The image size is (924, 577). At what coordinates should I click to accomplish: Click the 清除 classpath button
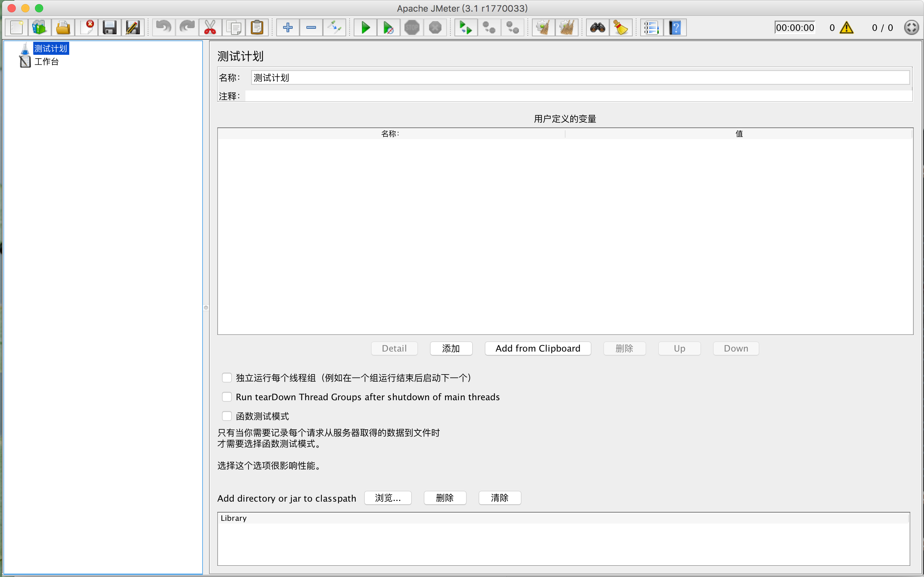500,498
